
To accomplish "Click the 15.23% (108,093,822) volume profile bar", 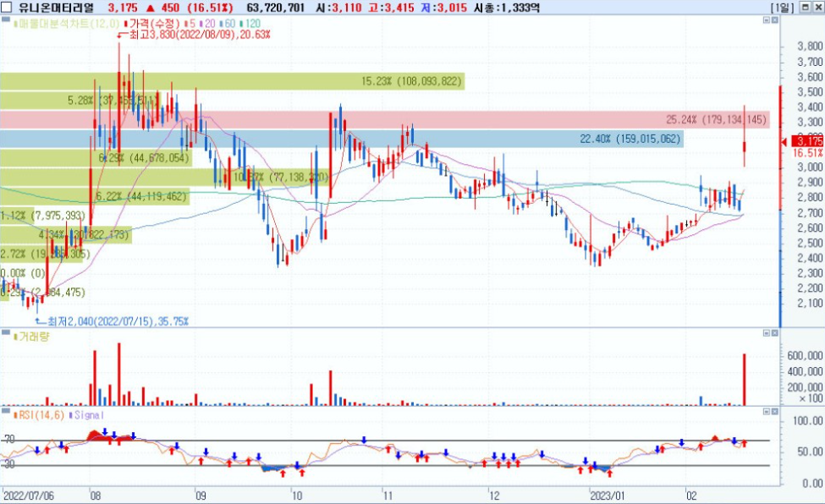I will coord(232,81).
